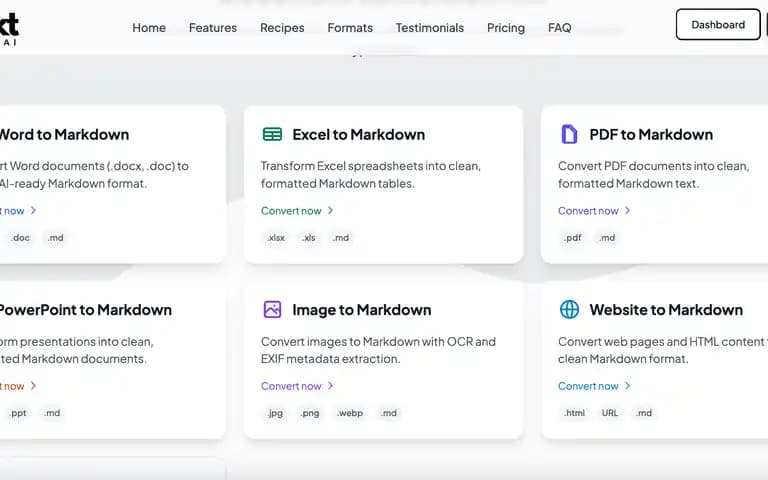The height and width of the screenshot is (480, 768).
Task: Click the Website globe icon
Action: (569, 310)
